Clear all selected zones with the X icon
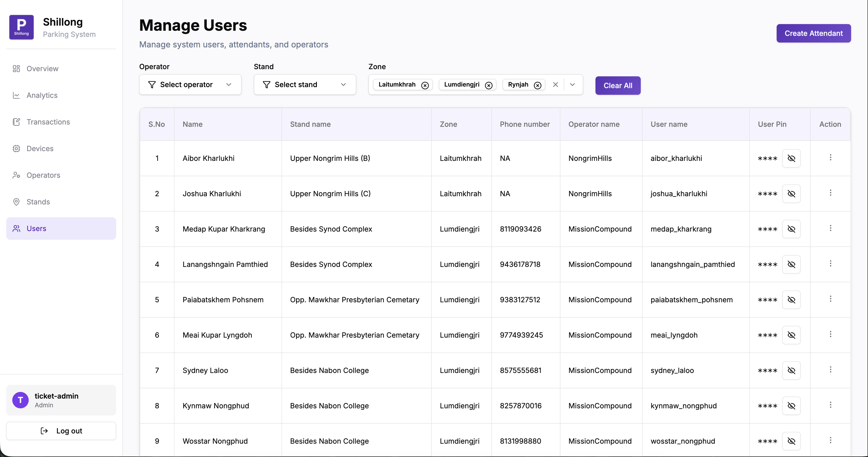The image size is (868, 457). click(x=555, y=85)
